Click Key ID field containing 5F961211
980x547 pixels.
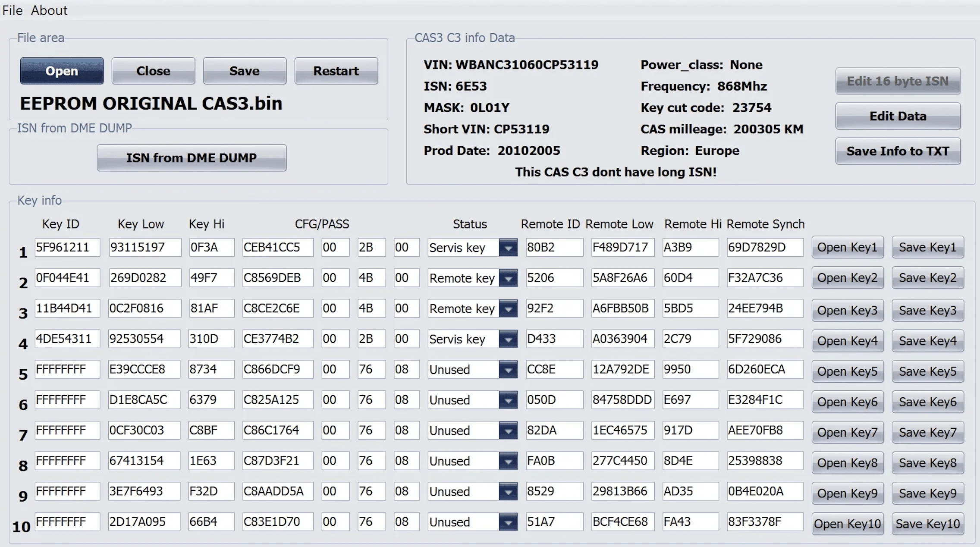coord(67,248)
